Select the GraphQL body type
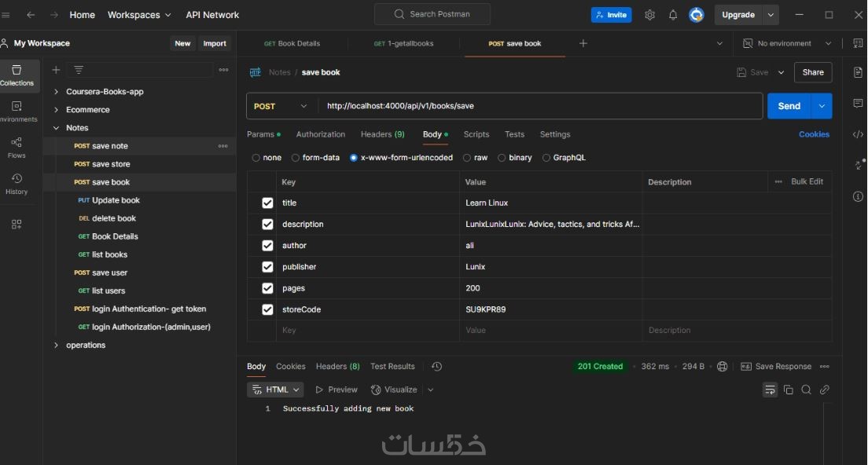The image size is (868, 465). tap(546, 158)
